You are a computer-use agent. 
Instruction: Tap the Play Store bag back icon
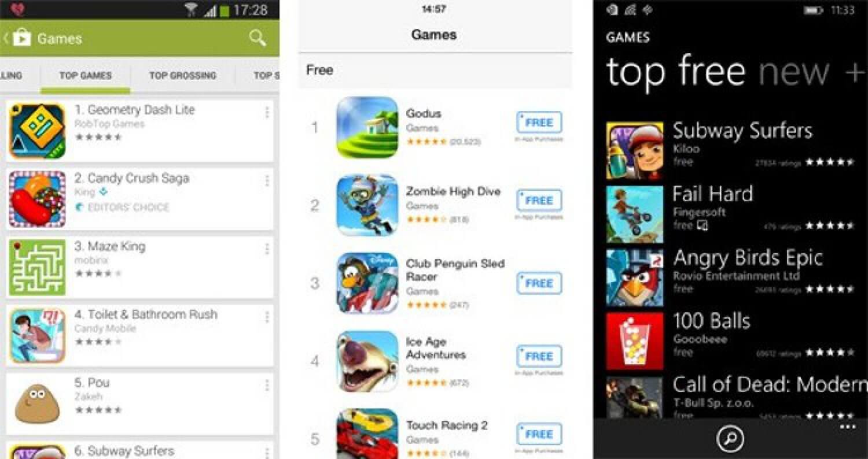17,38
